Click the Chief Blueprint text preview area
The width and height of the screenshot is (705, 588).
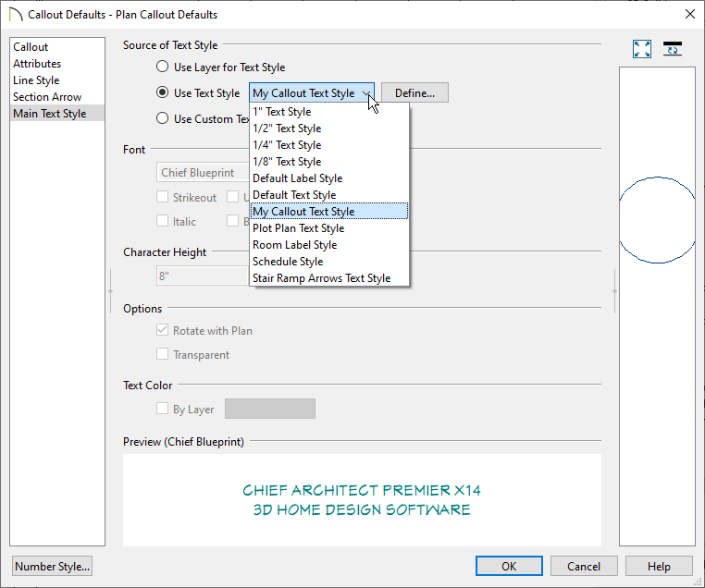(x=362, y=500)
